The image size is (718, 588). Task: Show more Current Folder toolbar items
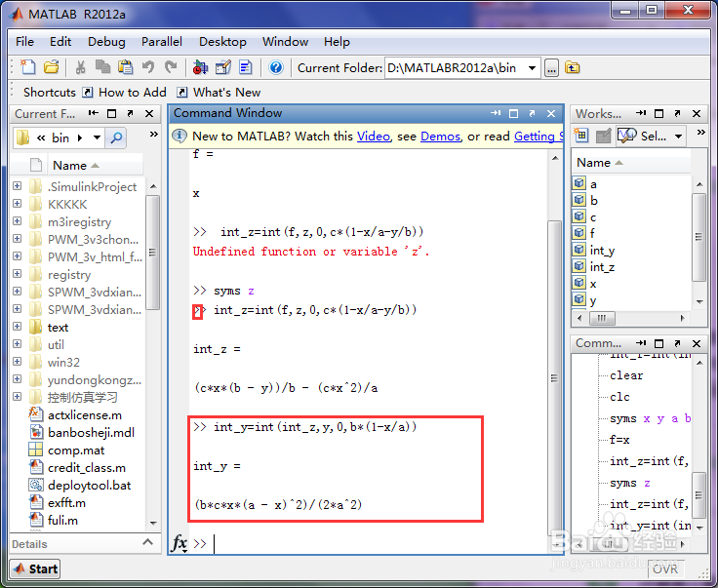[x=153, y=135]
